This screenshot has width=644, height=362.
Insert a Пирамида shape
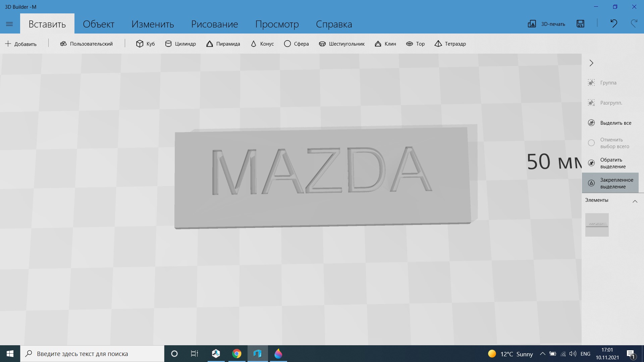coord(223,44)
